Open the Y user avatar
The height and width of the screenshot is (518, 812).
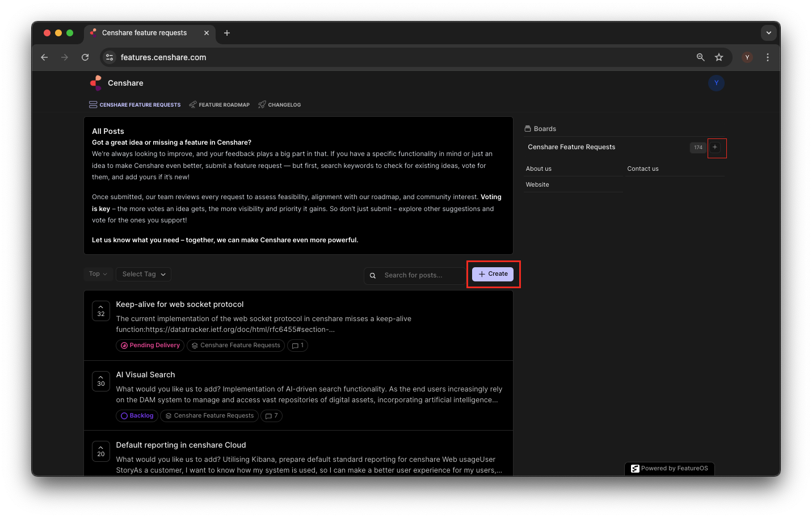click(x=716, y=83)
